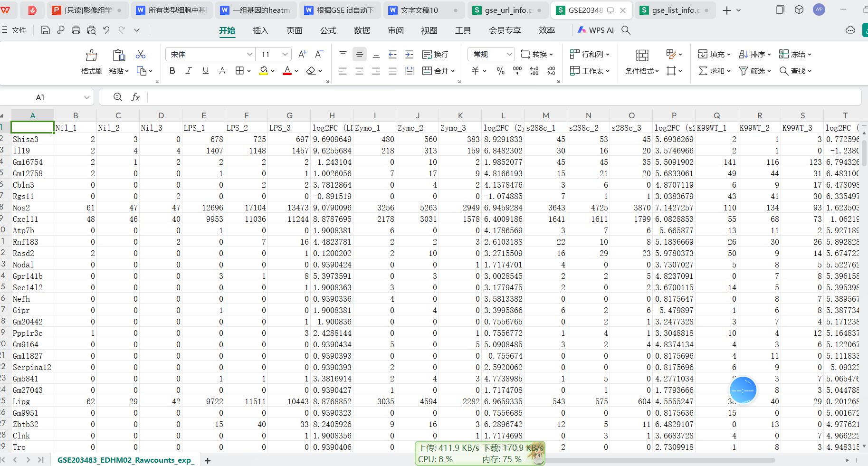Open the WPS AI search magnifier icon
Image resolution: width=868 pixels, height=466 pixels.
tap(626, 30)
